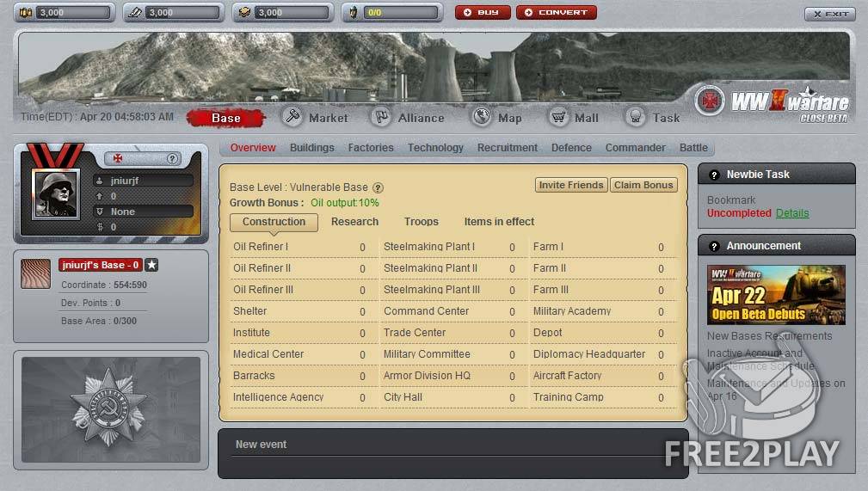Viewport: 868px width, 491px height.
Task: Switch to the Buildings tab
Action: [x=311, y=148]
